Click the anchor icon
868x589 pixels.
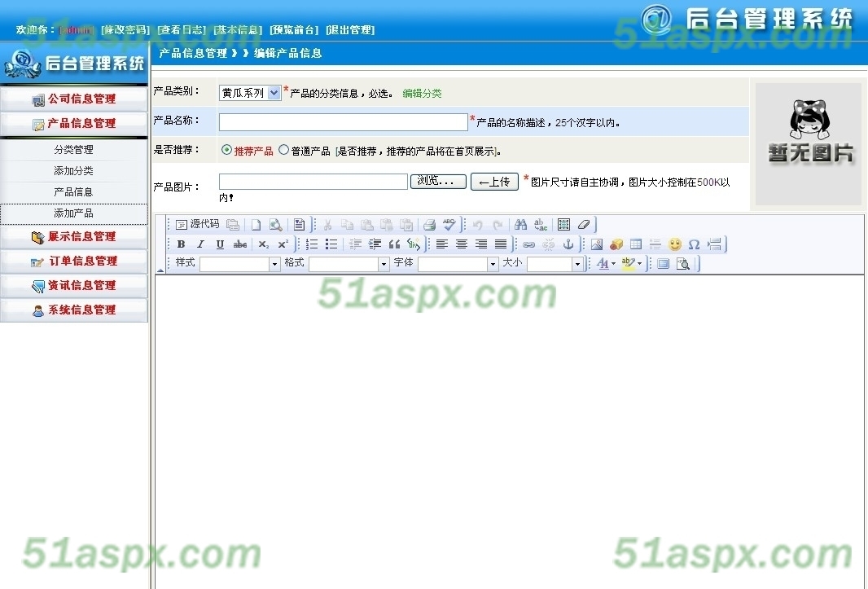568,244
